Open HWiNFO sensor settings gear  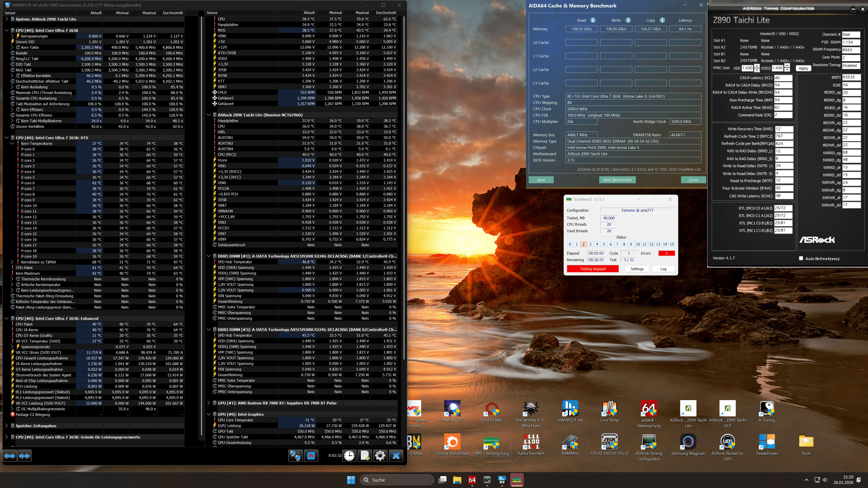[380, 456]
